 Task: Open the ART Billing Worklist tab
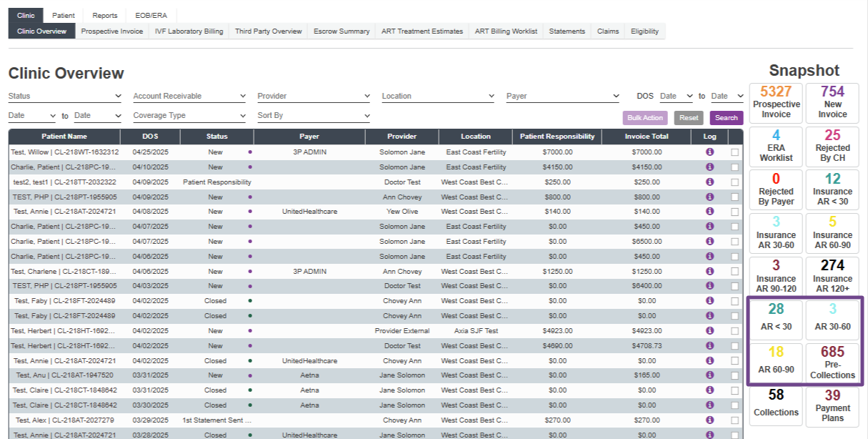pos(506,31)
